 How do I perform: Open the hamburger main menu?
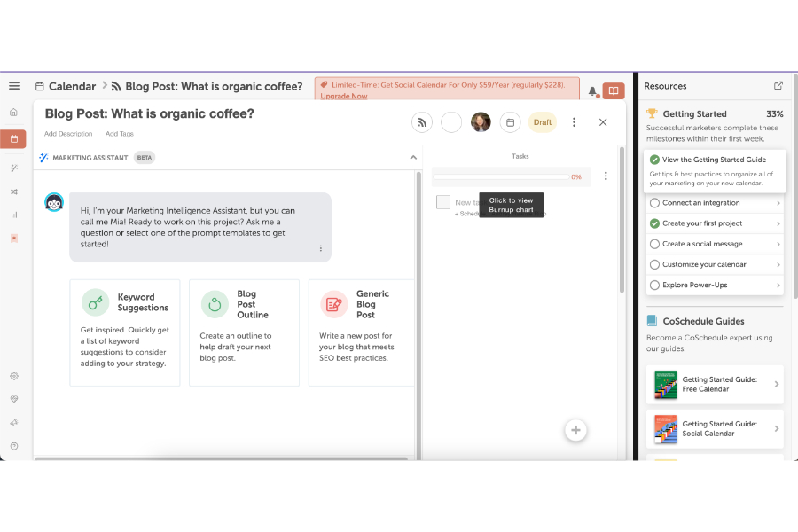[14, 86]
